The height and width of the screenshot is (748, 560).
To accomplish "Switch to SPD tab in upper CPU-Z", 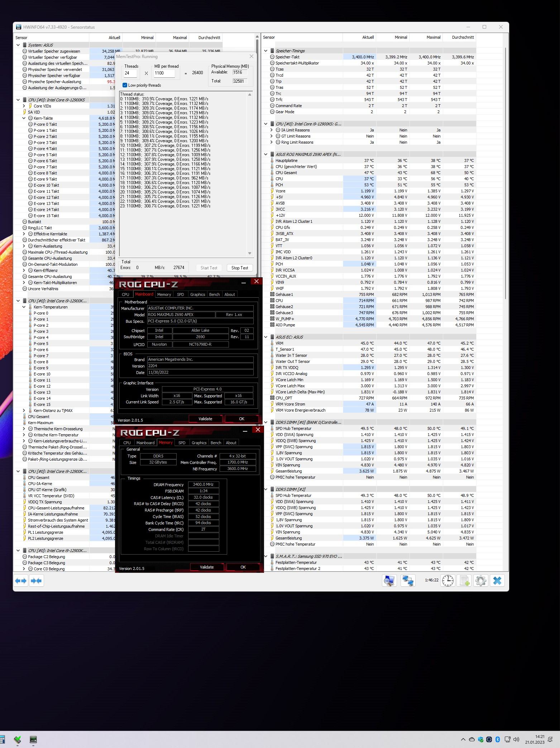I will 180,294.
